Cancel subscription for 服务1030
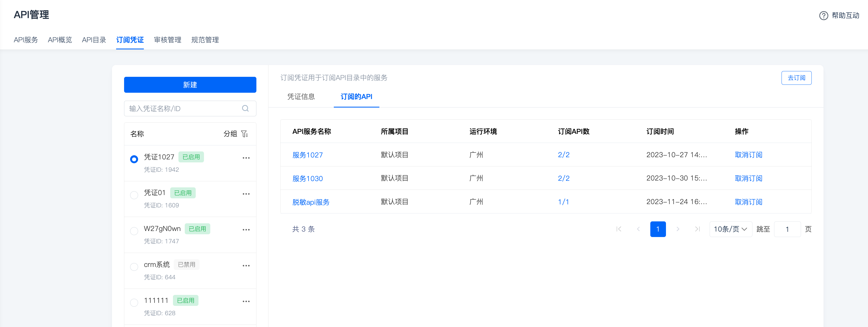Image resolution: width=868 pixels, height=327 pixels. pos(748,179)
